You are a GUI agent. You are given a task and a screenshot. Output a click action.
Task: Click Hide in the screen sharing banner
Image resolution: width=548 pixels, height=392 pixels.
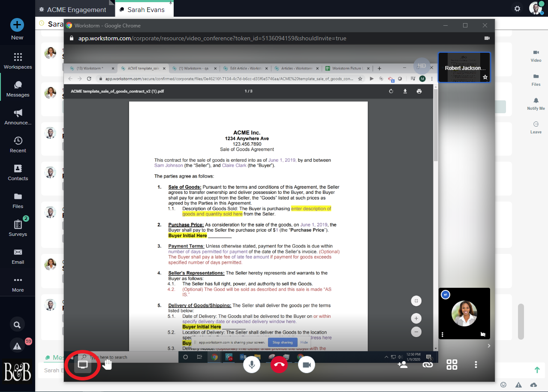304,342
